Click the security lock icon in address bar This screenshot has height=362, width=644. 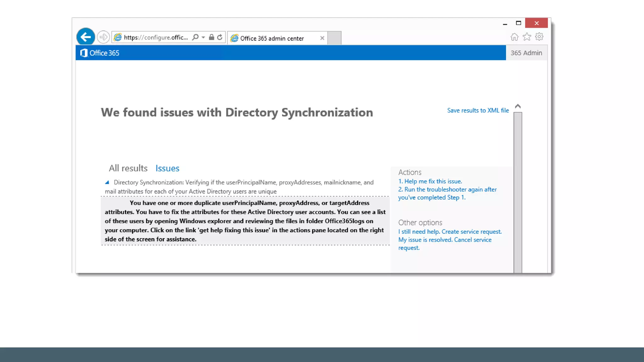[x=212, y=37]
